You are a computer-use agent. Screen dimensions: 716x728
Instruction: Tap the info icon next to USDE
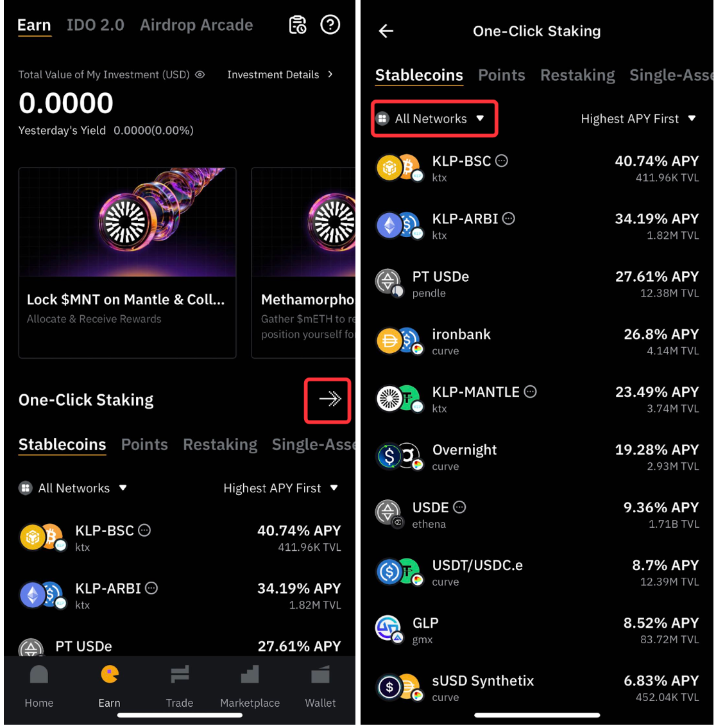pos(459,507)
